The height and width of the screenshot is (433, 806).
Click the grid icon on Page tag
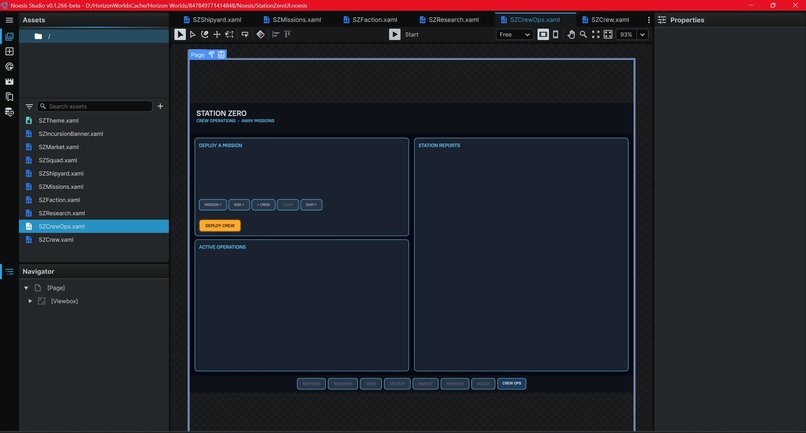(x=221, y=55)
